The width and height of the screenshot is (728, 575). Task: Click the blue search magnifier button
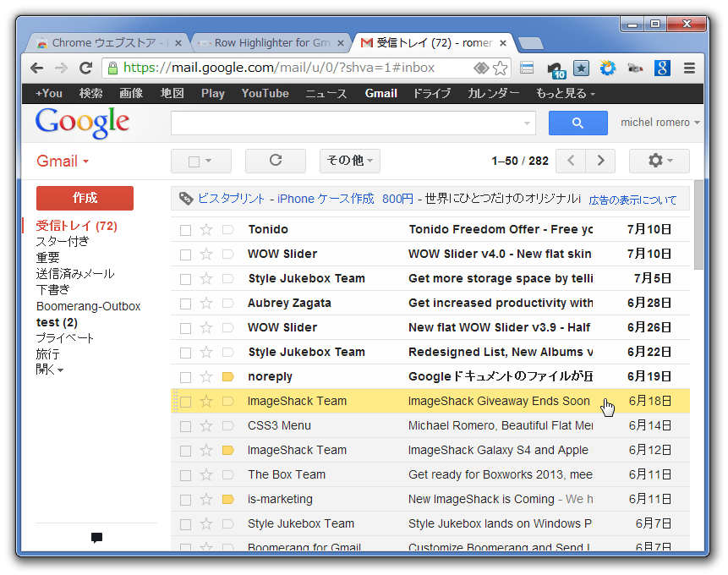pos(578,123)
